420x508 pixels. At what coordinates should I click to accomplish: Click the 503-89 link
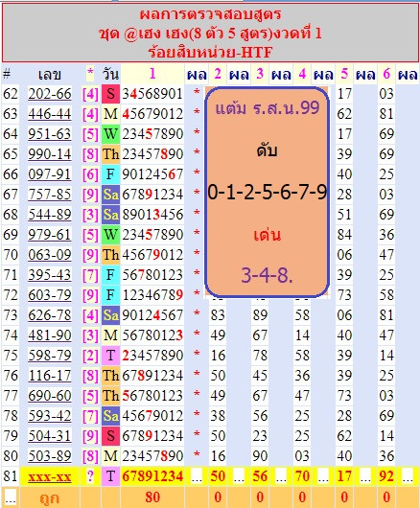50,456
